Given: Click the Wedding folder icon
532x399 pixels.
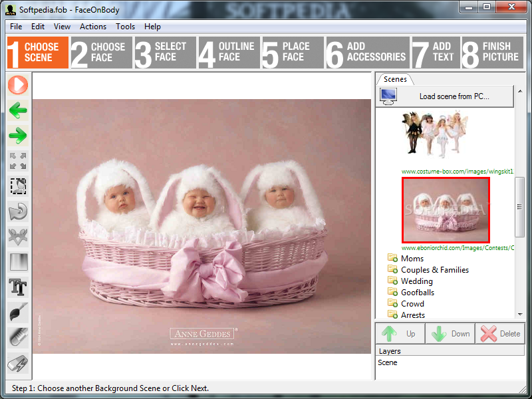Looking at the screenshot, I should pyautogui.click(x=392, y=281).
